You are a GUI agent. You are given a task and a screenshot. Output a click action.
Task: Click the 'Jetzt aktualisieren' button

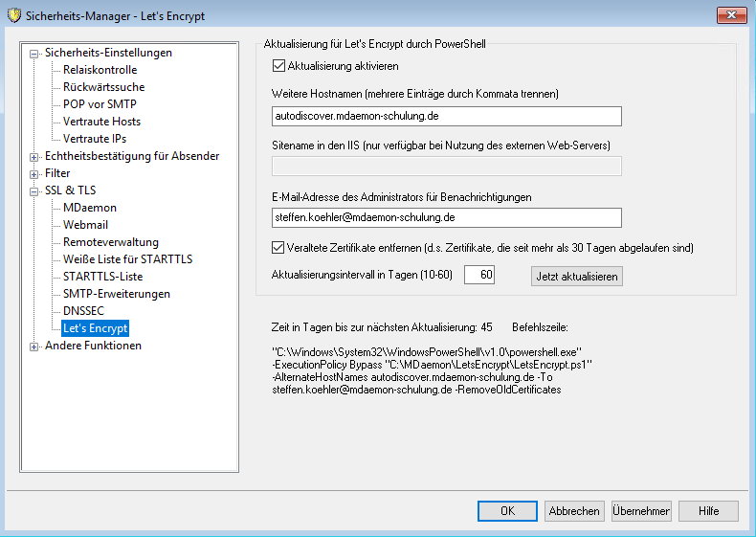[577, 276]
